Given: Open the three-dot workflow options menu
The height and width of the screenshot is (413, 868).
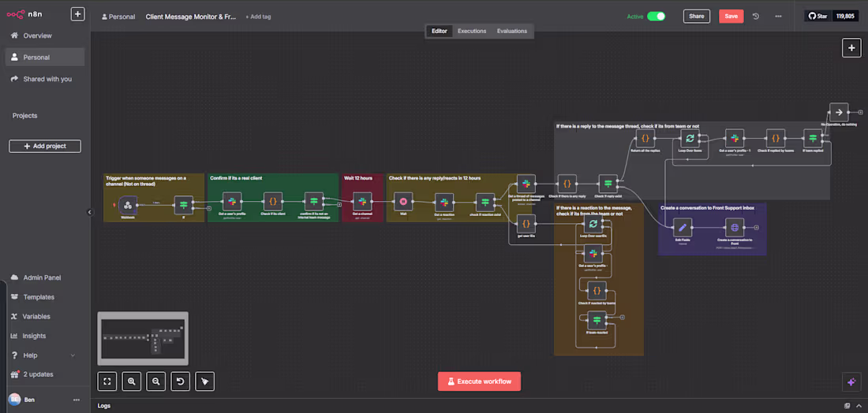Looking at the screenshot, I should (778, 16).
